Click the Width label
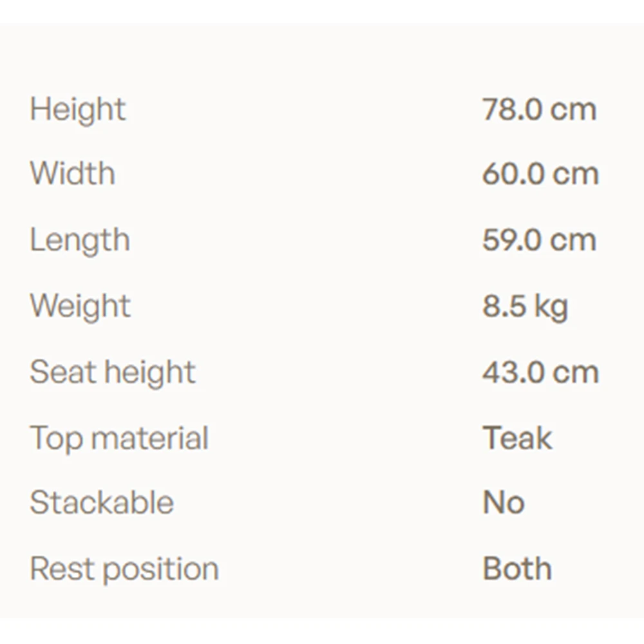 coord(72,173)
